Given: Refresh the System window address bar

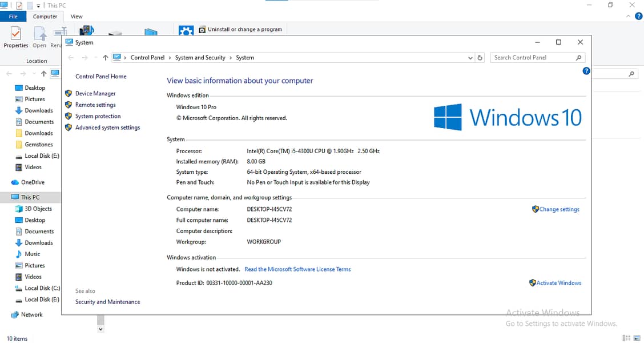Looking at the screenshot, I should [480, 58].
